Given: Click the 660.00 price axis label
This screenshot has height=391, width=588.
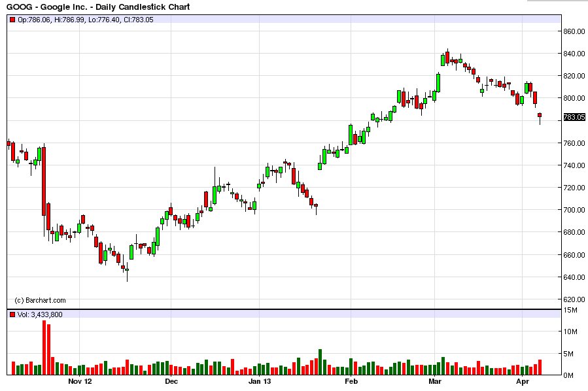Looking at the screenshot, I should [x=574, y=255].
